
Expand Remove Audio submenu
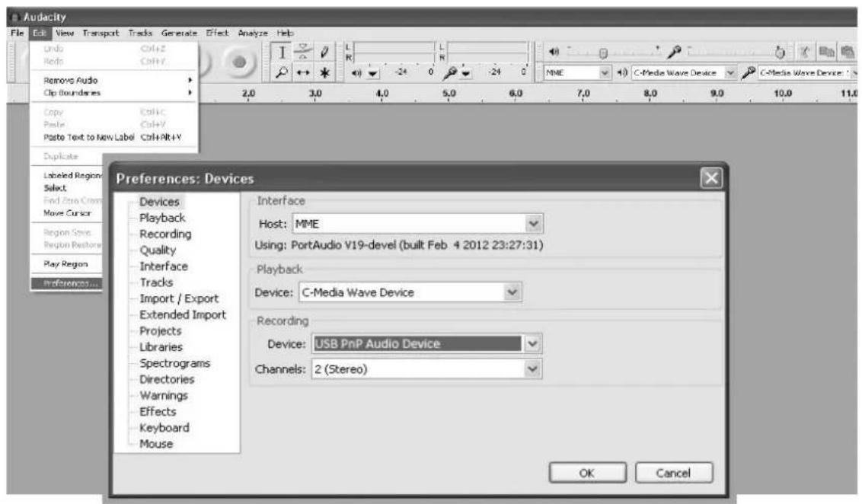[113, 80]
